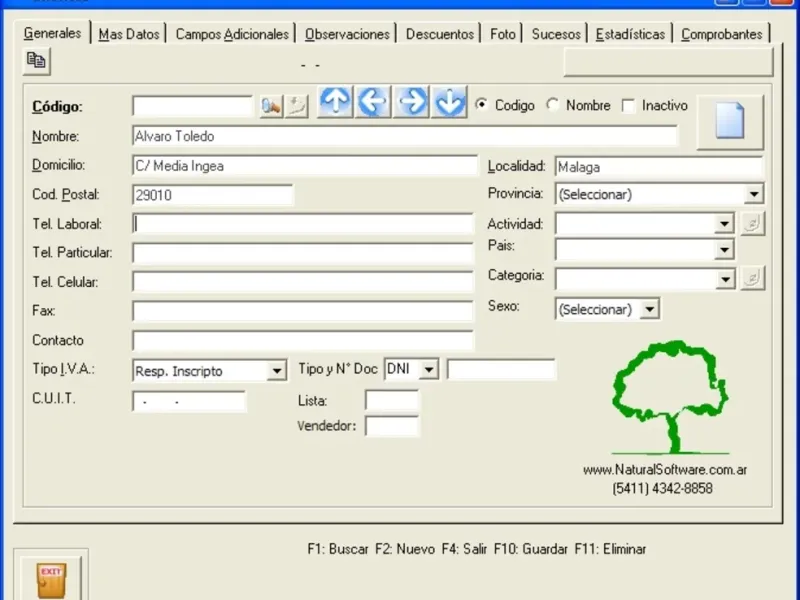Open the Pais dropdown
The image size is (800, 600).
pyautogui.click(x=724, y=250)
